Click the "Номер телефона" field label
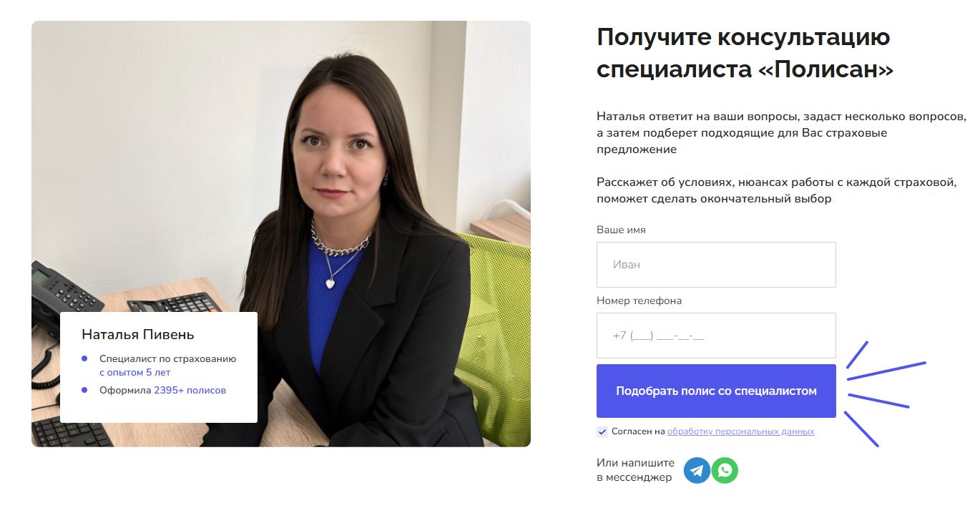980x523 pixels. pyautogui.click(x=639, y=301)
